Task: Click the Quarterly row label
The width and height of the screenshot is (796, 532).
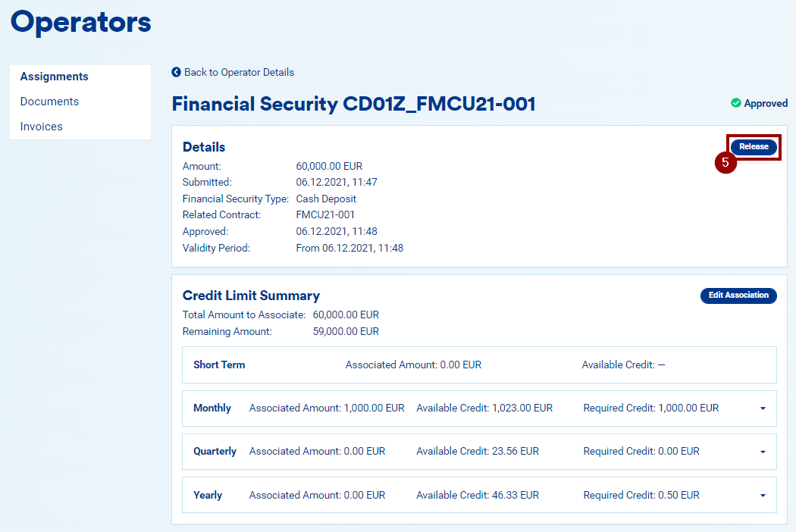Action: point(215,451)
